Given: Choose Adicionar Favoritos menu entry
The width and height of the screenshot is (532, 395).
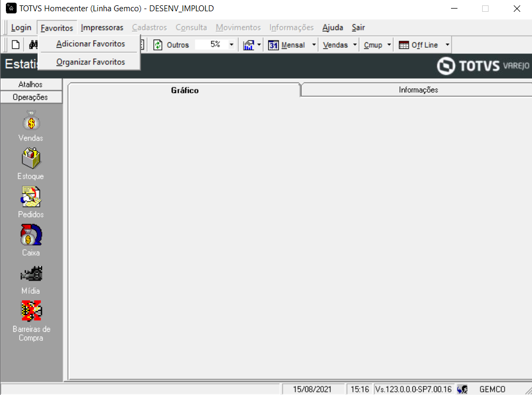Looking at the screenshot, I should click(x=90, y=44).
